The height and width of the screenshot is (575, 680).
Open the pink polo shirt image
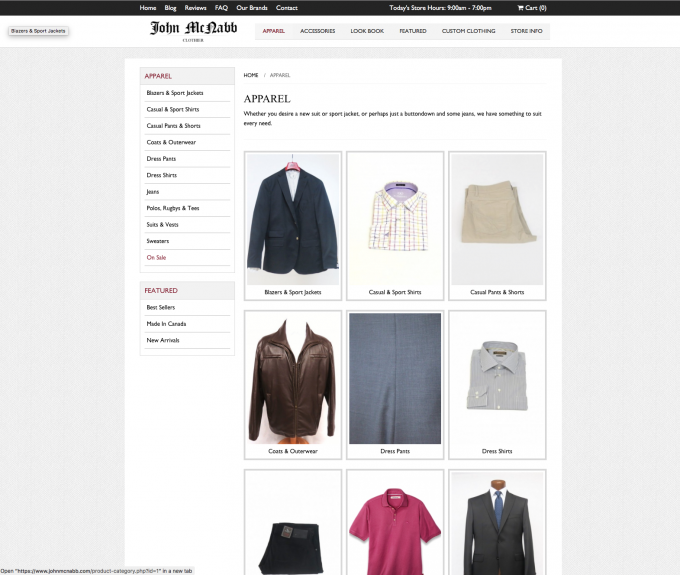pos(395,525)
